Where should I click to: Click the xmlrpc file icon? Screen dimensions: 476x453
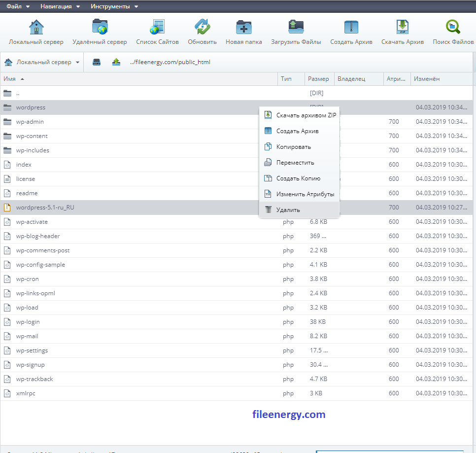7,393
